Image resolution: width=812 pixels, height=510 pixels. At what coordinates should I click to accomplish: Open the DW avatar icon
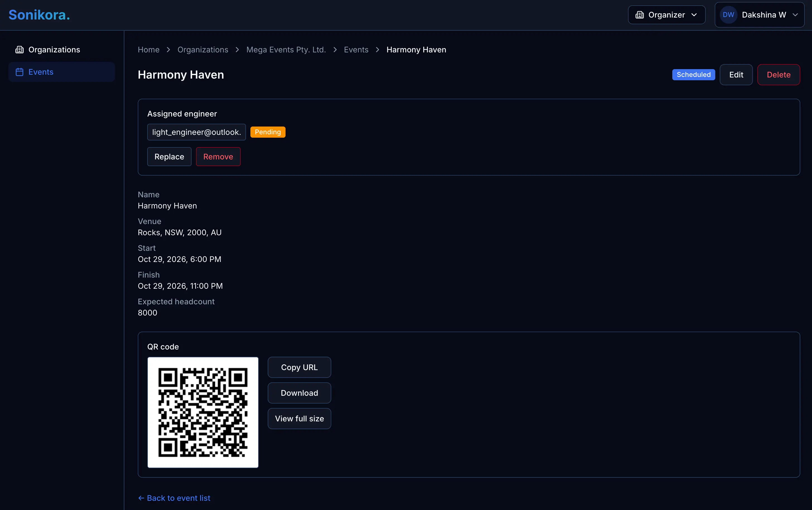tap(728, 14)
